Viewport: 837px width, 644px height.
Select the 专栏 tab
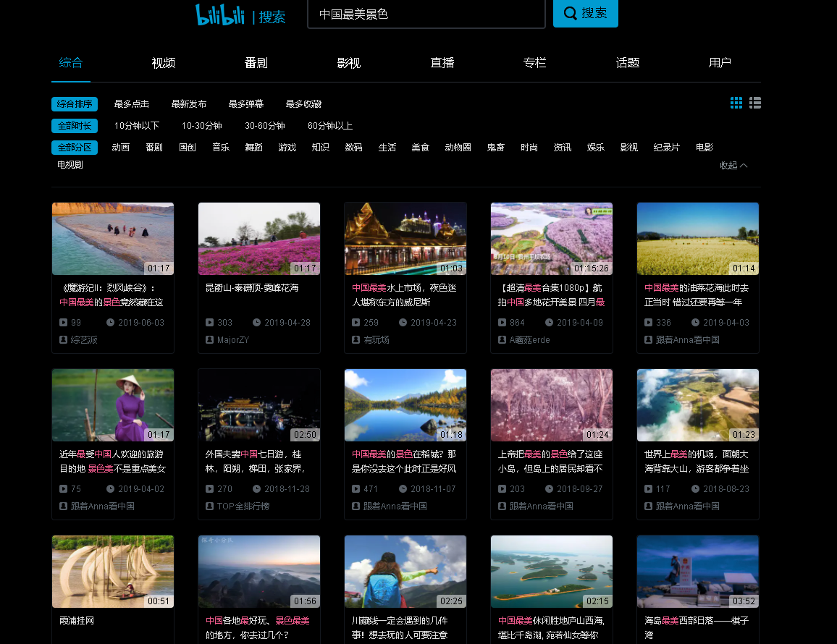pyautogui.click(x=534, y=63)
